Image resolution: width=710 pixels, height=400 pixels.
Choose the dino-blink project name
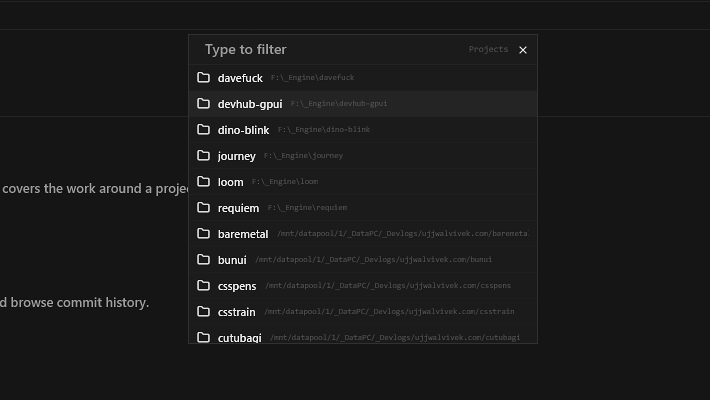tap(243, 130)
